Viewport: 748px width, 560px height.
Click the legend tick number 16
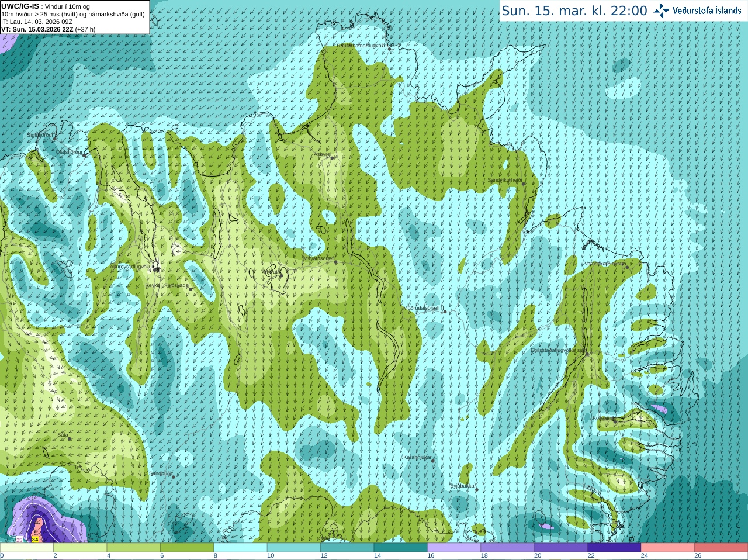[431, 556]
